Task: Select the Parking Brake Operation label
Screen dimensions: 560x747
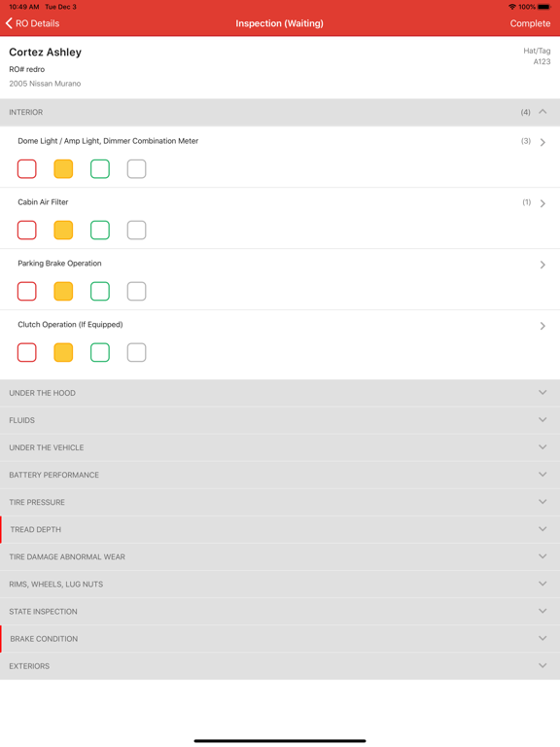Action: [59, 264]
